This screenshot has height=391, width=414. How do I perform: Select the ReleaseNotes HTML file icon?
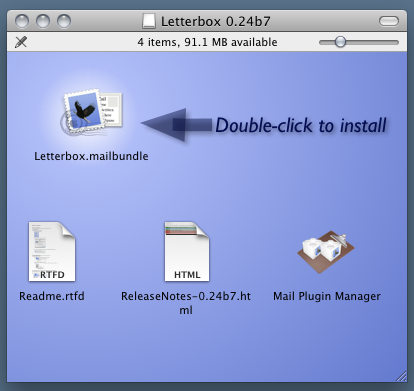187,252
